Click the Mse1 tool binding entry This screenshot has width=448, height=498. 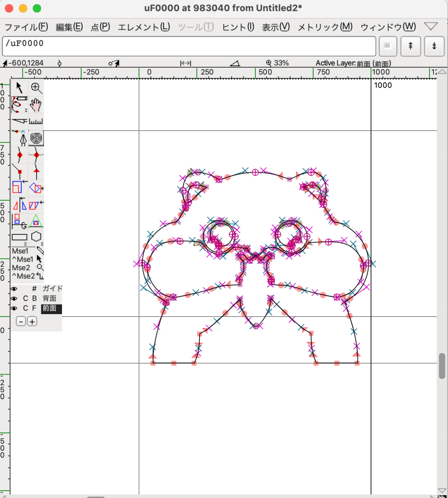[x=28, y=251]
